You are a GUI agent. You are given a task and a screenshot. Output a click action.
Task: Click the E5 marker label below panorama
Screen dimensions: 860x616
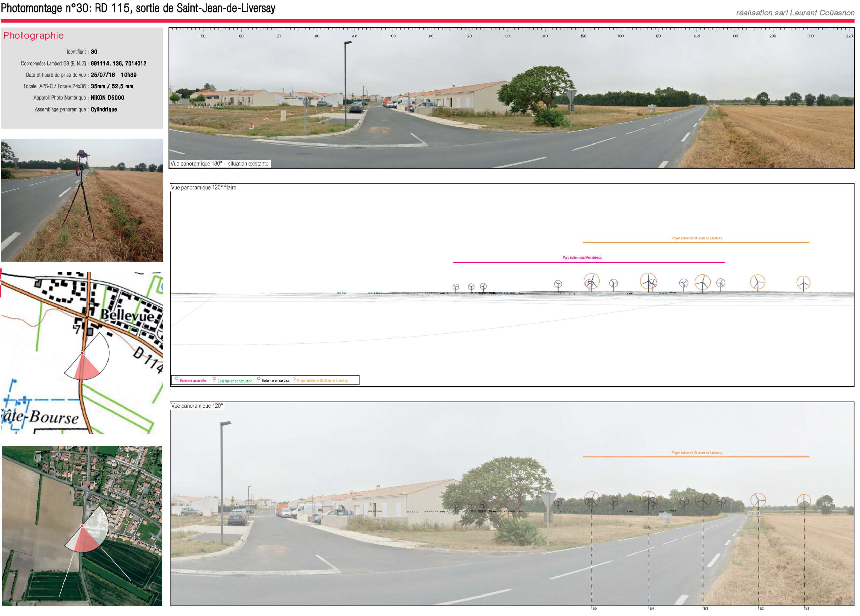coord(595,608)
